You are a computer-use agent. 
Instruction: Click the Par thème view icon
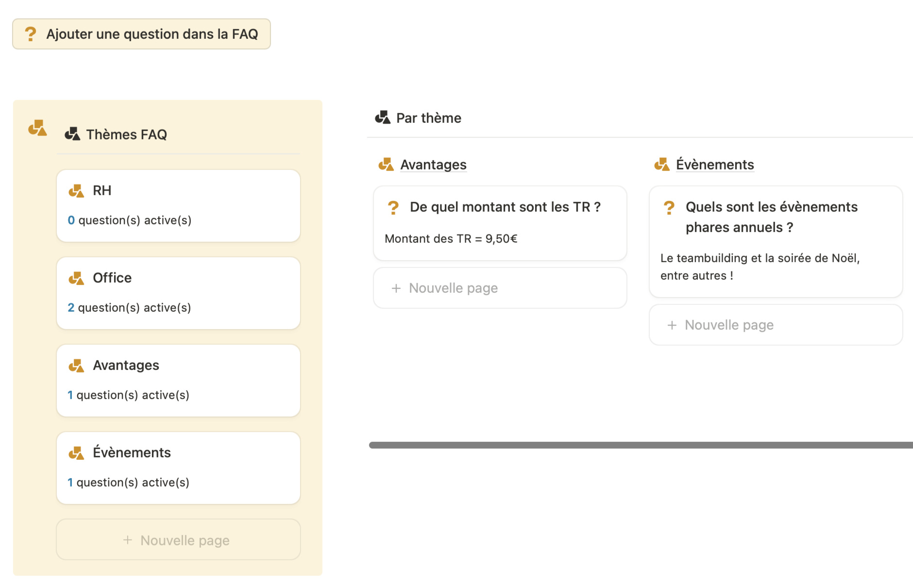tap(383, 118)
